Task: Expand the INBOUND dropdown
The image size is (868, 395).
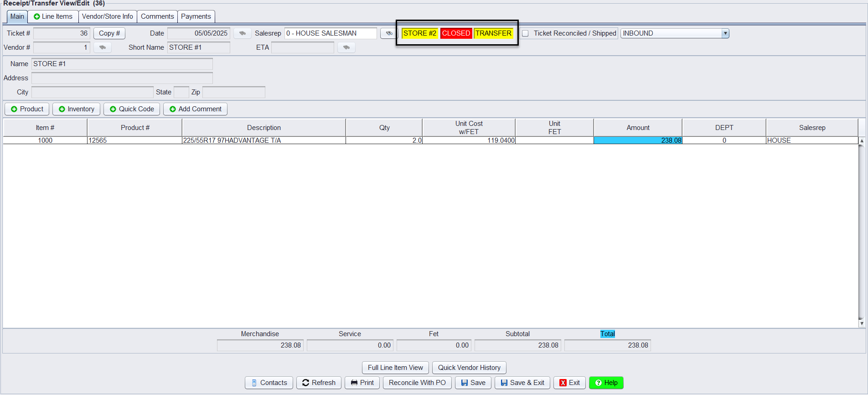Action: (725, 33)
